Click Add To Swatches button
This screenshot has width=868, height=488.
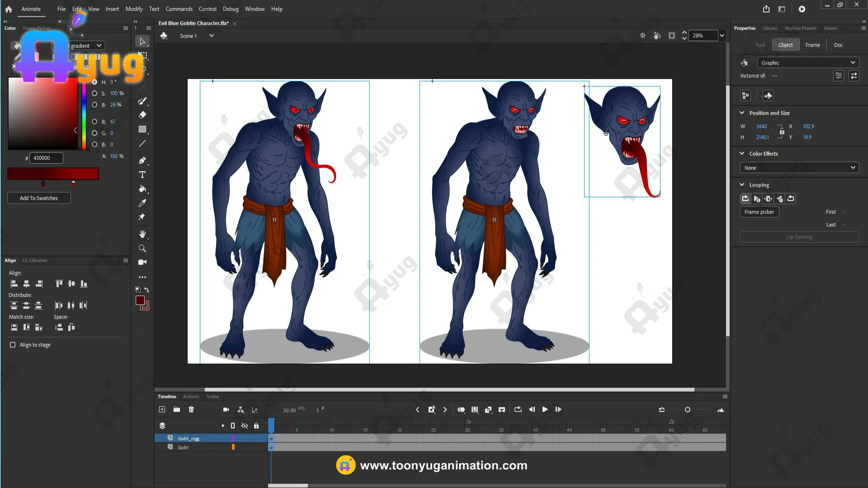(x=39, y=198)
